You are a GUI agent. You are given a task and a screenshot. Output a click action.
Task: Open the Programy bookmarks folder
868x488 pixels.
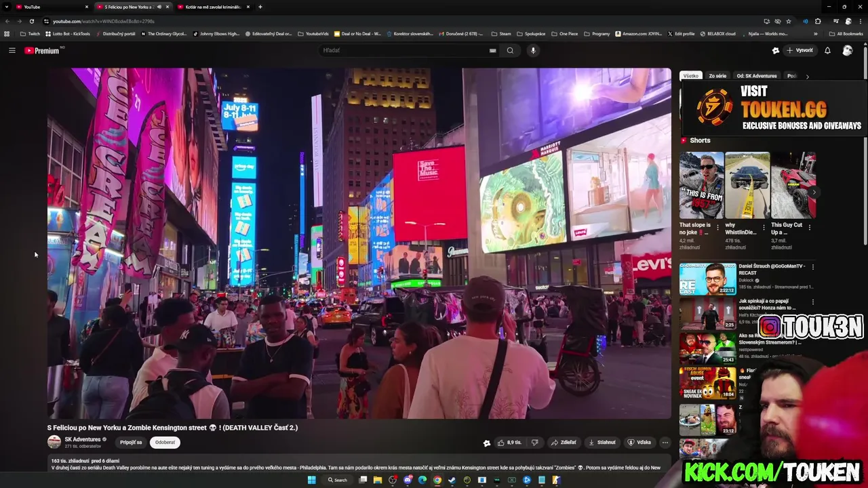pyautogui.click(x=597, y=34)
